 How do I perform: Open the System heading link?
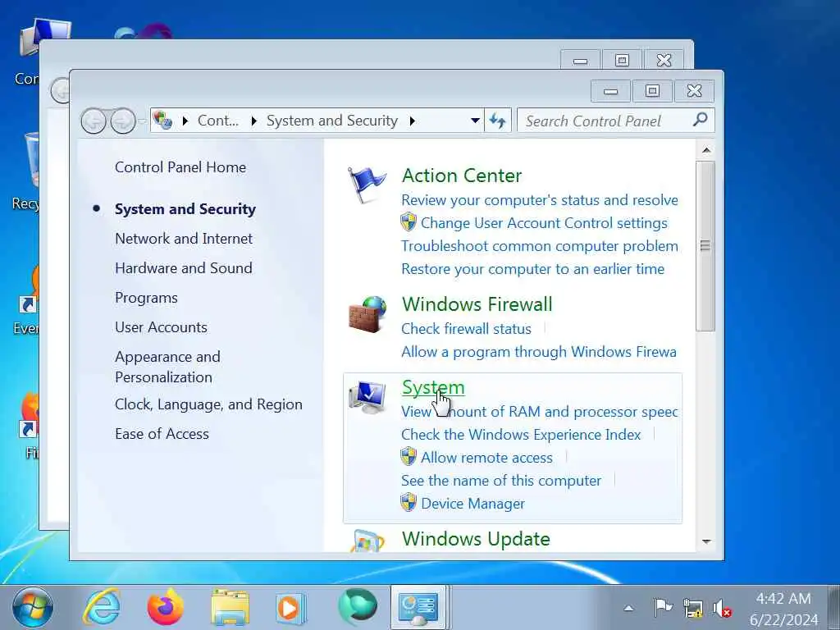click(x=433, y=388)
